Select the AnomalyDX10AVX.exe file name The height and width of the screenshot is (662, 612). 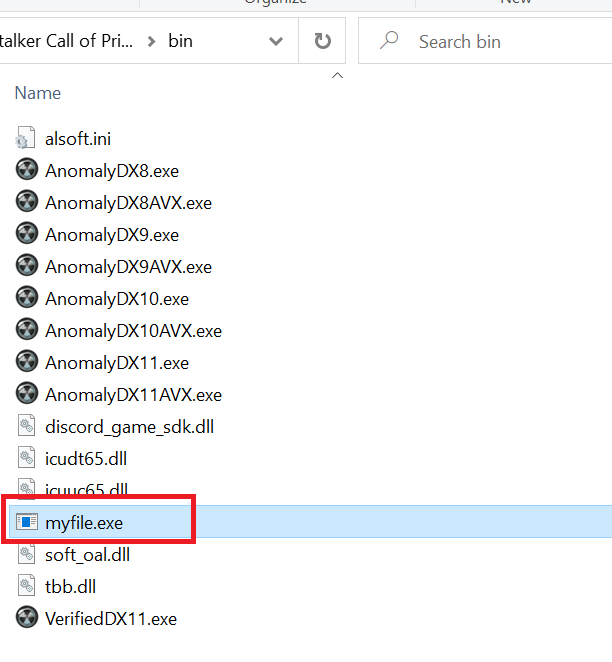(133, 331)
